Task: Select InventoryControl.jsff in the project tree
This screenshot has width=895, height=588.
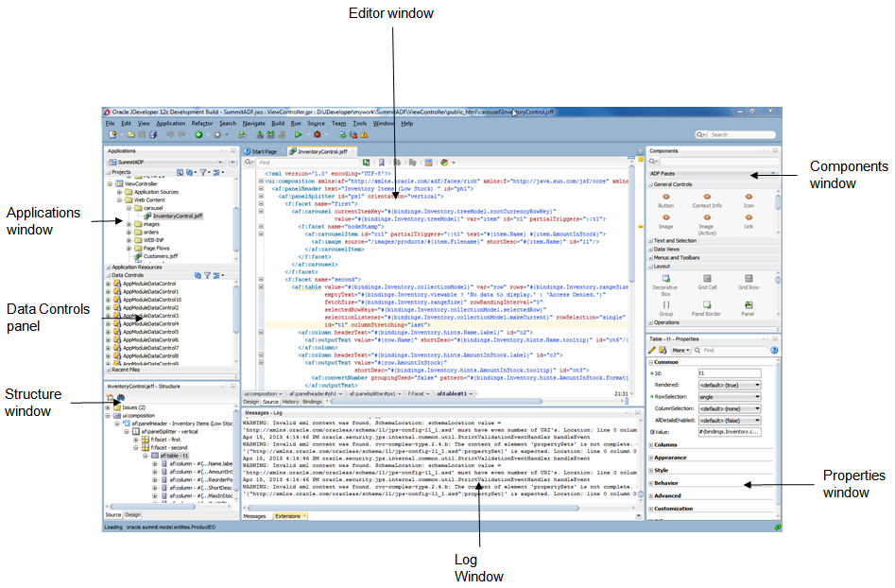Action: pyautogui.click(x=177, y=216)
